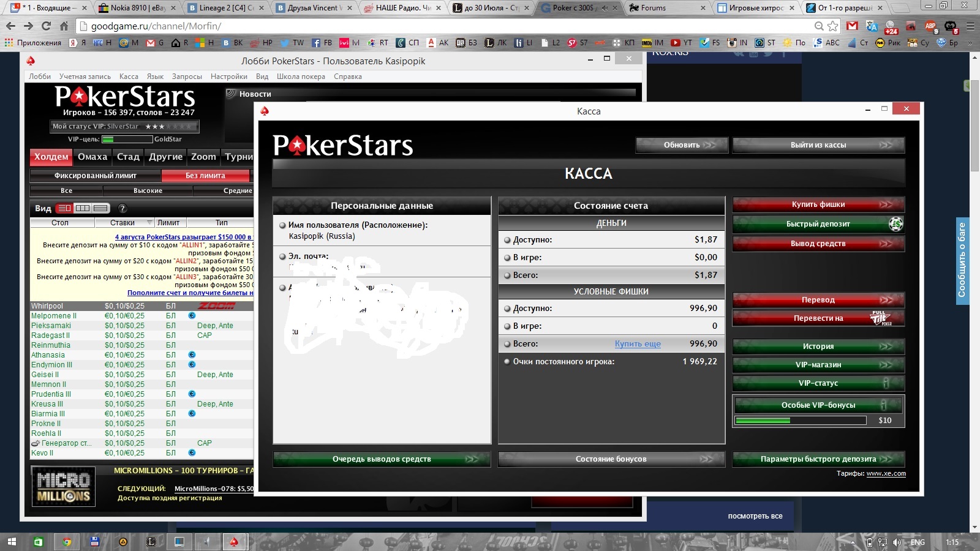Click the Windows Start button
980x551 pixels.
coord(12,542)
